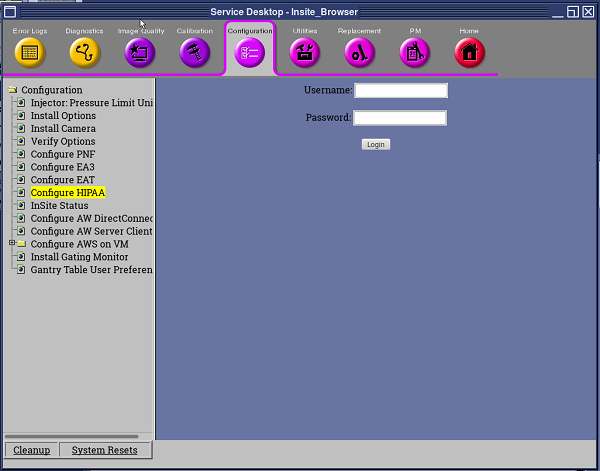Collapse the Configuration root tree folder
Image resolution: width=600 pixels, height=471 pixels.
(13, 90)
